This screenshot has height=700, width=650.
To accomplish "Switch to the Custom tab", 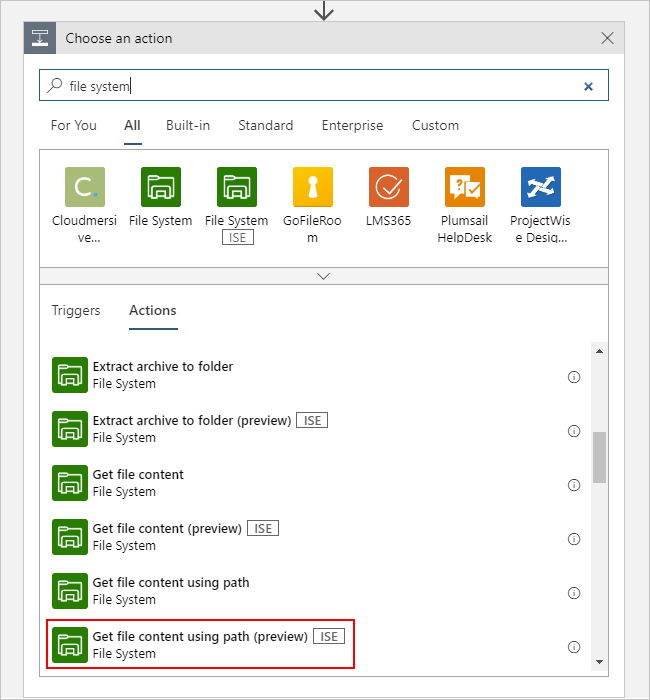I will [x=435, y=125].
